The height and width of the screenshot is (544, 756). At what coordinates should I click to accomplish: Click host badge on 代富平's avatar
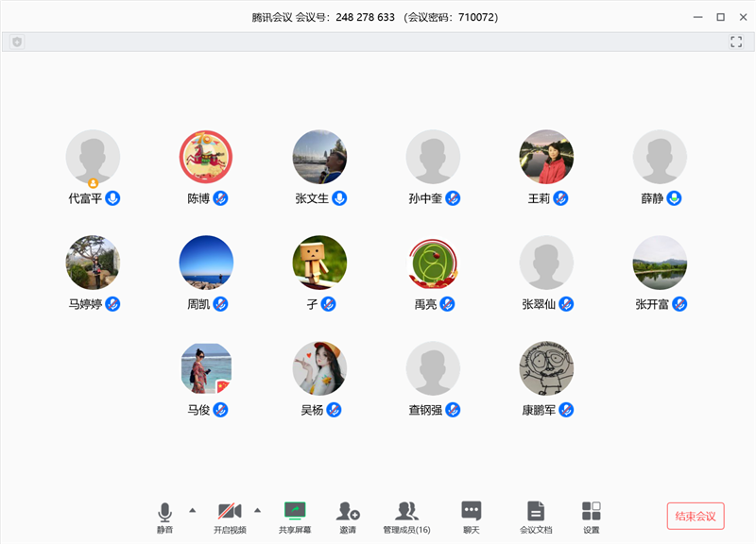pos(93,183)
